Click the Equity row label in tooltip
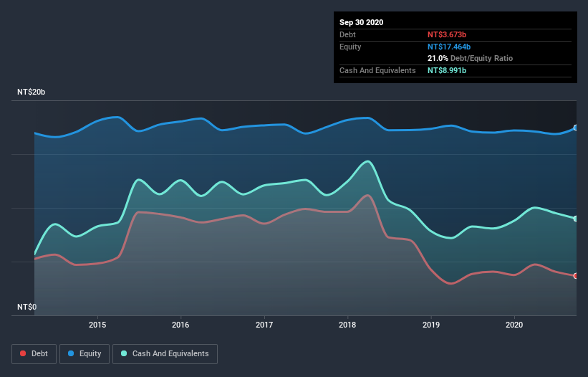The width and height of the screenshot is (588, 377). click(x=350, y=47)
